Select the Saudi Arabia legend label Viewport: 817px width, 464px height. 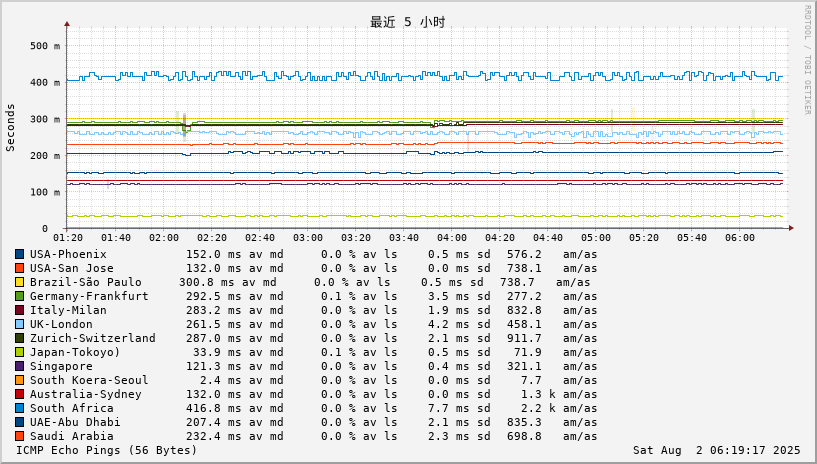click(x=71, y=437)
